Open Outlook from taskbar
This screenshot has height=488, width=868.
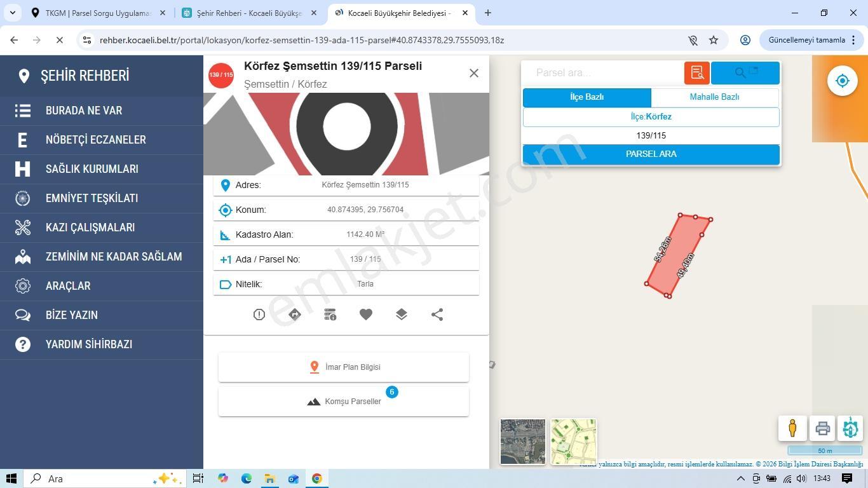pyautogui.click(x=293, y=478)
